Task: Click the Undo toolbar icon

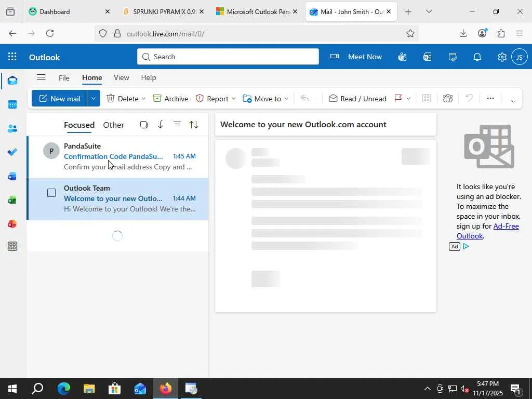Action: [x=469, y=98]
